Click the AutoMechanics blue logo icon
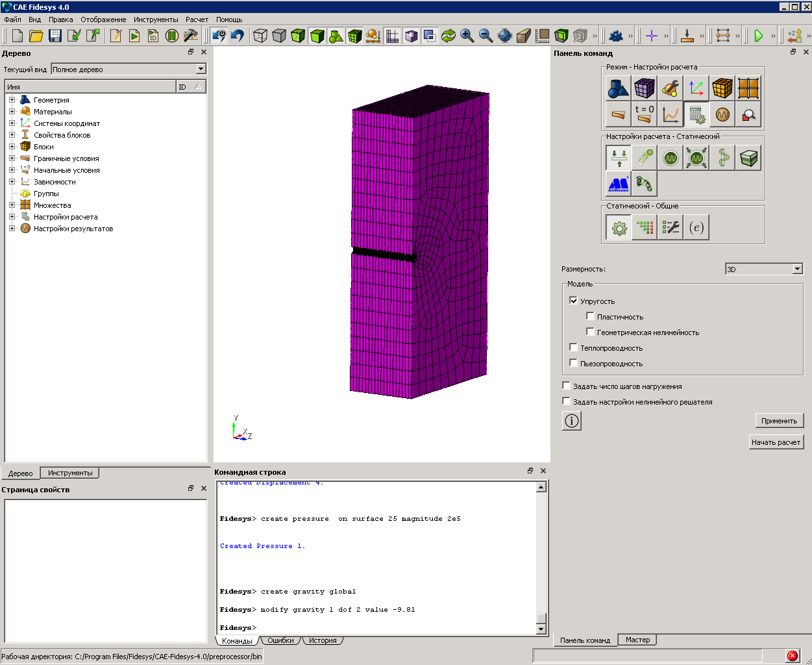 (618, 184)
